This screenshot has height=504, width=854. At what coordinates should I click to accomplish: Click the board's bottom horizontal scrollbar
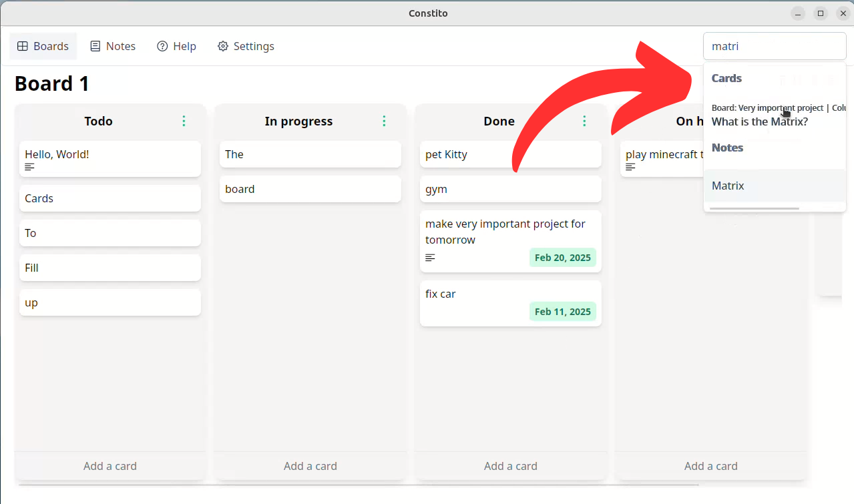[x=359, y=485]
